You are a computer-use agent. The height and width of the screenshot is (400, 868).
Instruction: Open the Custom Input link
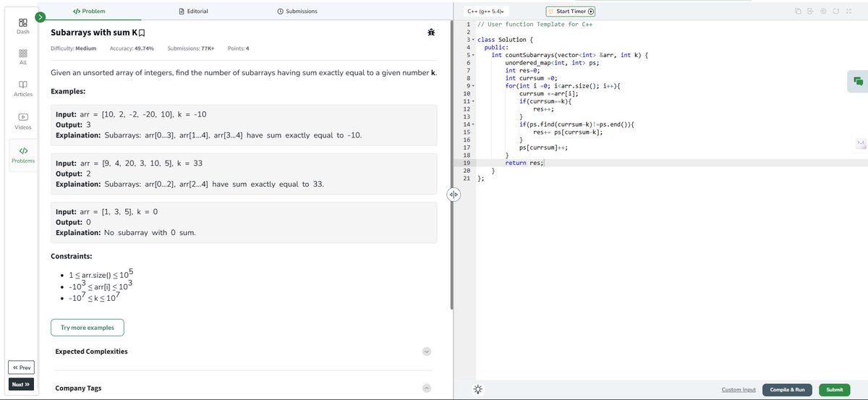click(739, 390)
